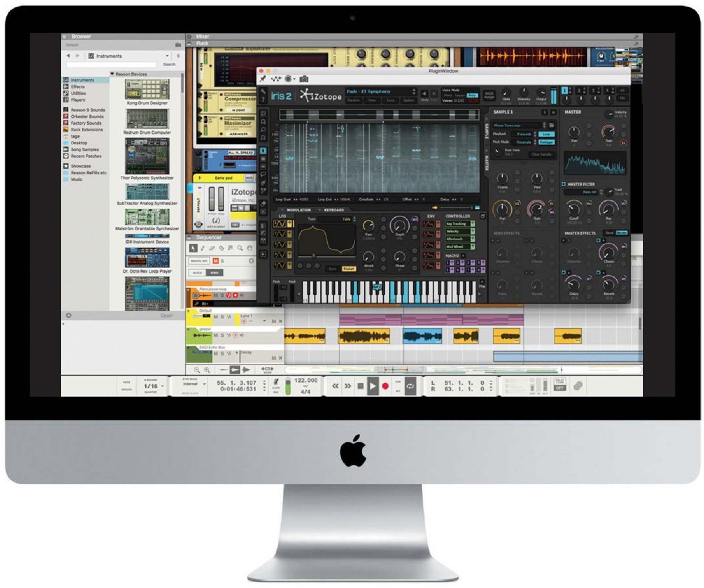Open Pitch Mode Resample dropdown
Screen dimensions: 704x588
[x=524, y=142]
